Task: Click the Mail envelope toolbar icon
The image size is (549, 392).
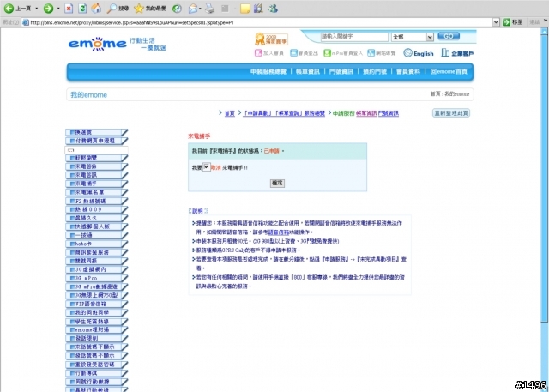Action: tap(192, 9)
